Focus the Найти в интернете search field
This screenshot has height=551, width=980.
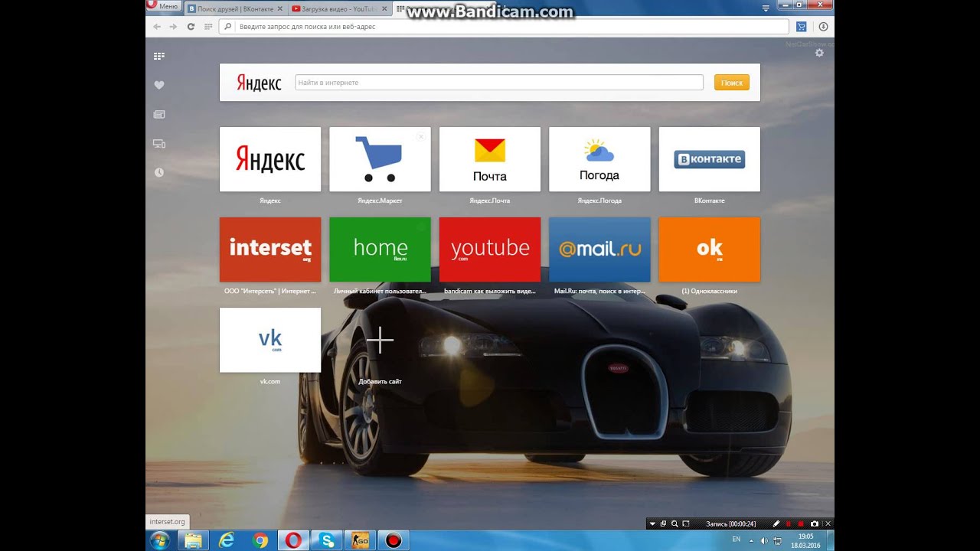tap(499, 82)
